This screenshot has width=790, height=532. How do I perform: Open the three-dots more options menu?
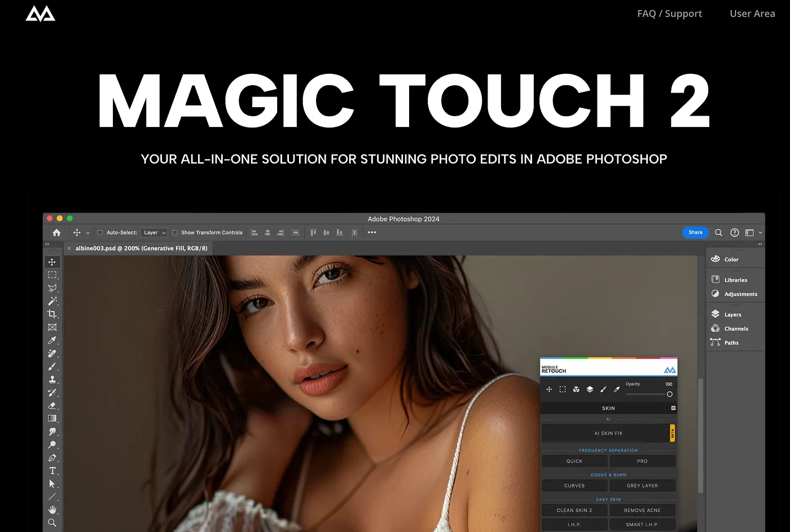[x=372, y=232]
